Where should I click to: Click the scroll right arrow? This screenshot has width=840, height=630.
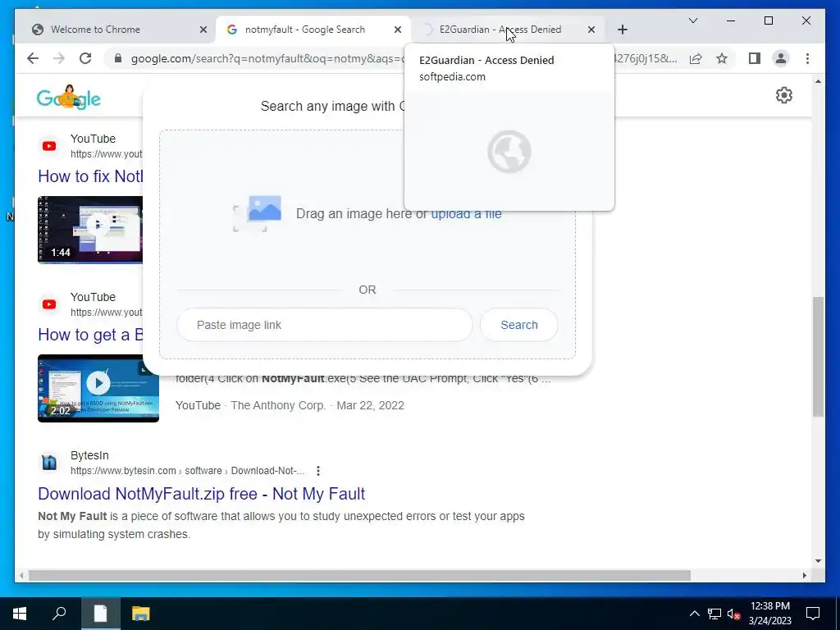point(804,575)
